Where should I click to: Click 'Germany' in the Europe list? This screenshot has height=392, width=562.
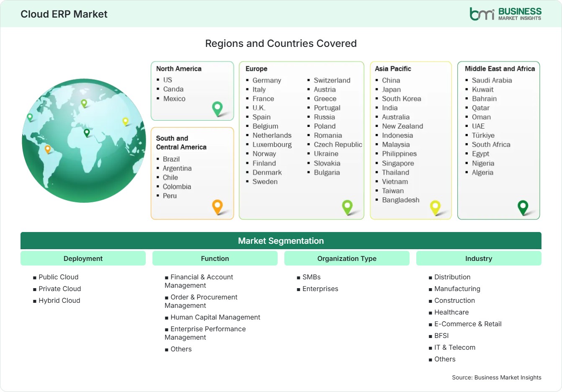(x=267, y=80)
